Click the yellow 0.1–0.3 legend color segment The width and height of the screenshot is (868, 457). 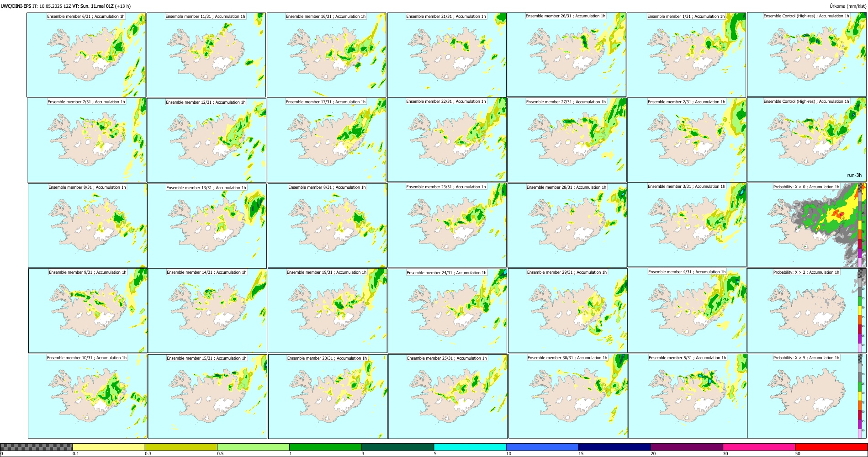click(x=109, y=447)
